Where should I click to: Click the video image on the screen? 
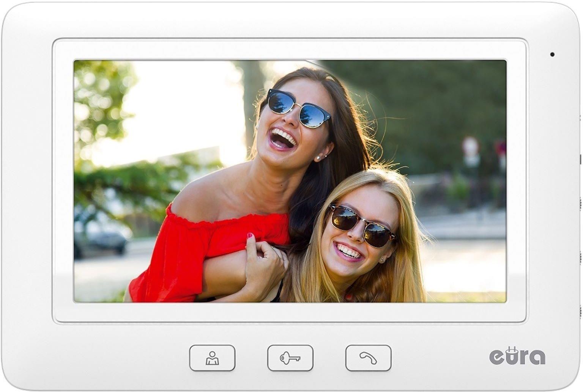point(290,181)
